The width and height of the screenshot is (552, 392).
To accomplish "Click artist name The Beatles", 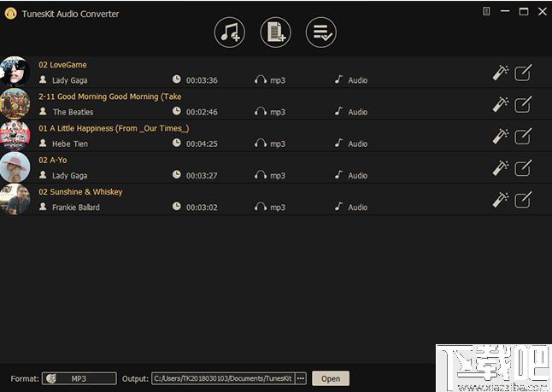I will (73, 112).
